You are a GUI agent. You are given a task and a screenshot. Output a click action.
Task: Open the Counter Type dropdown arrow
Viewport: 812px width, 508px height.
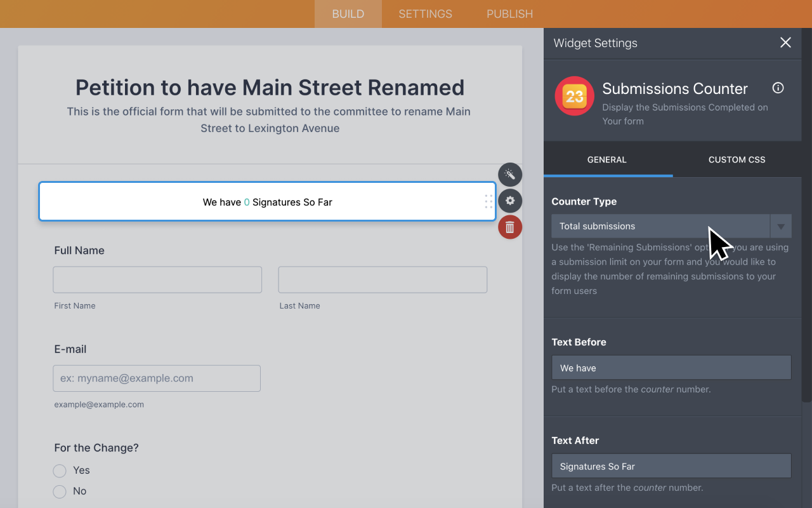[x=781, y=225]
